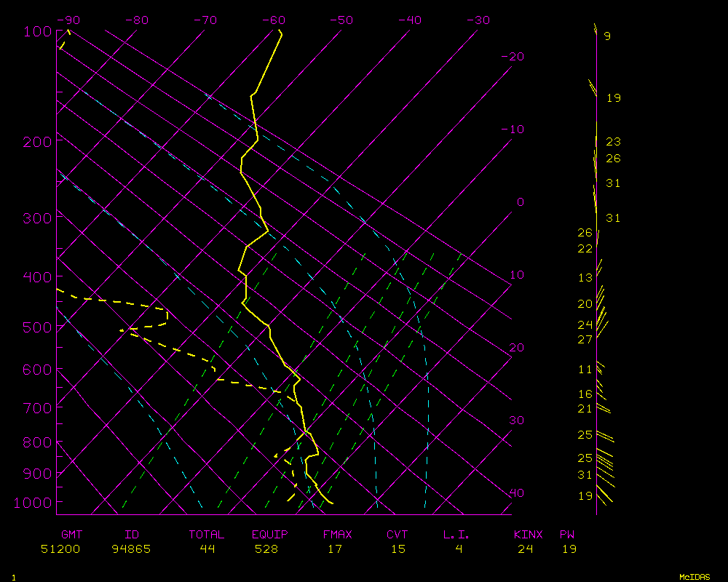Image resolution: width=728 pixels, height=582 pixels.
Task: Click the PW header label
Action: [566, 535]
